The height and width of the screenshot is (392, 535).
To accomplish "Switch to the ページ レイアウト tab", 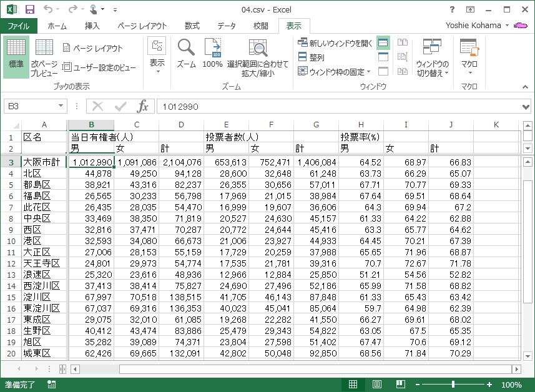I will click(142, 26).
